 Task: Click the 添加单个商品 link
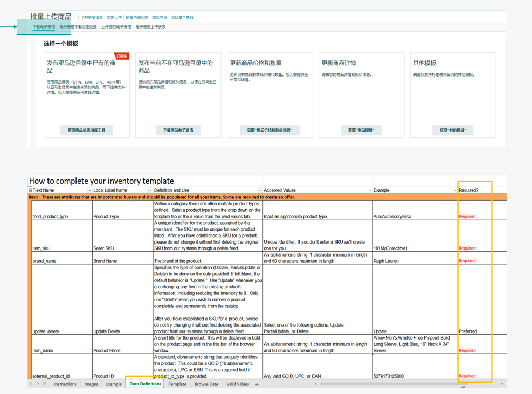point(182,17)
